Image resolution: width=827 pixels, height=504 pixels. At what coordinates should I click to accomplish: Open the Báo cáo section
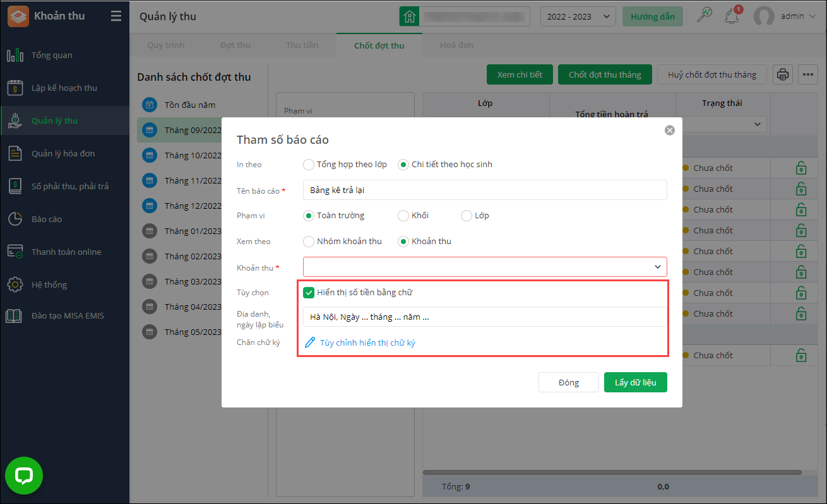tap(47, 220)
